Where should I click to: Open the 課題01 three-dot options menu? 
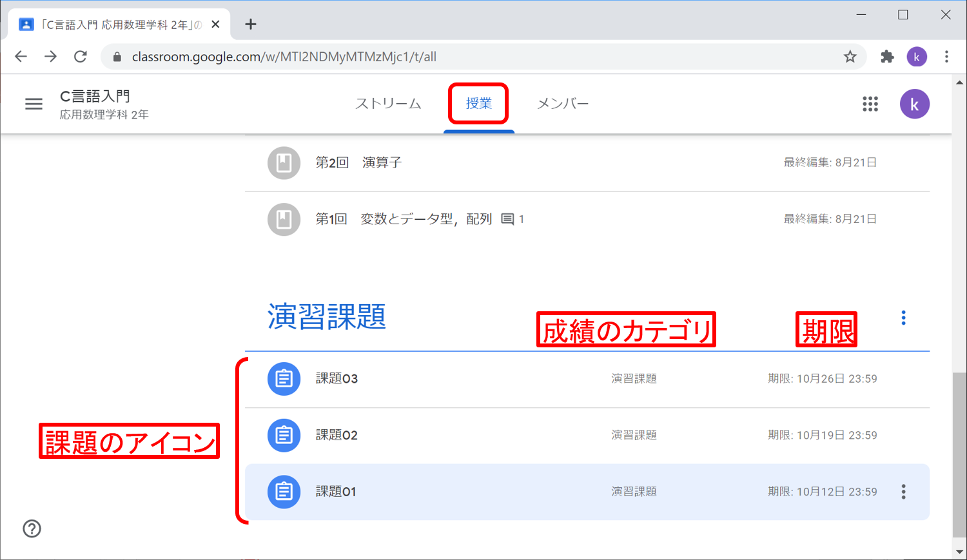[903, 492]
